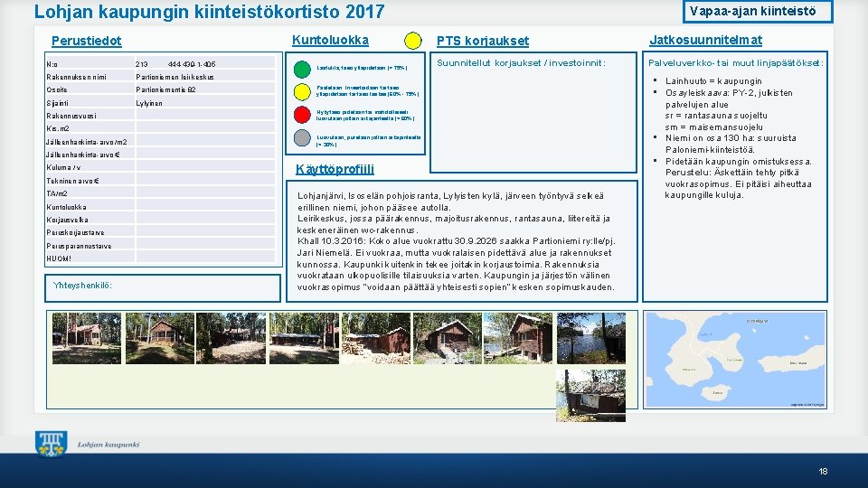Open photo of gravel yard with building
Screen dimensions: 868x488
[x=231, y=338]
